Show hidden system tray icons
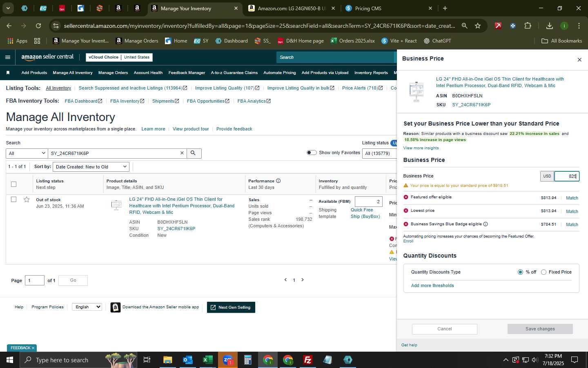This screenshot has width=588, height=368. (506, 360)
